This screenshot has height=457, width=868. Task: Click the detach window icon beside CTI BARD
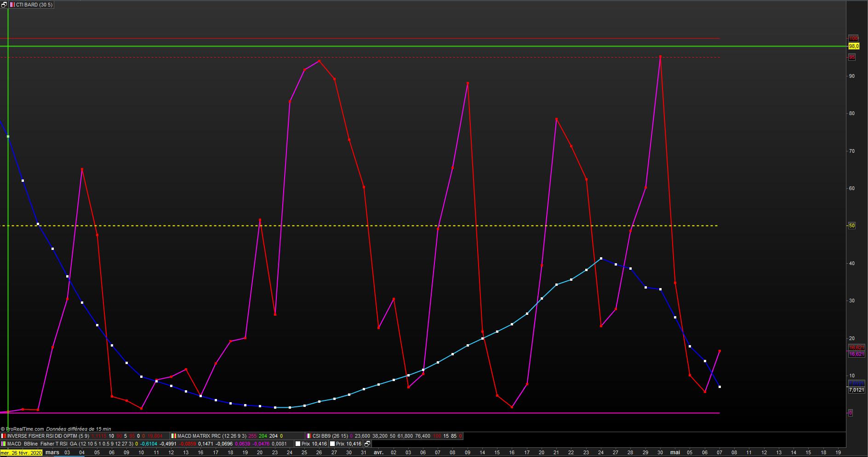4,5
